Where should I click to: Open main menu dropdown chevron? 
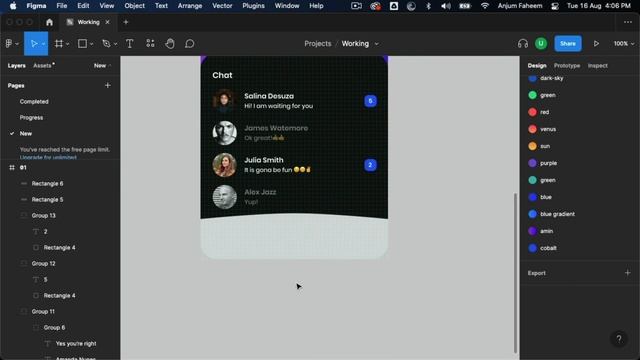(x=17, y=44)
